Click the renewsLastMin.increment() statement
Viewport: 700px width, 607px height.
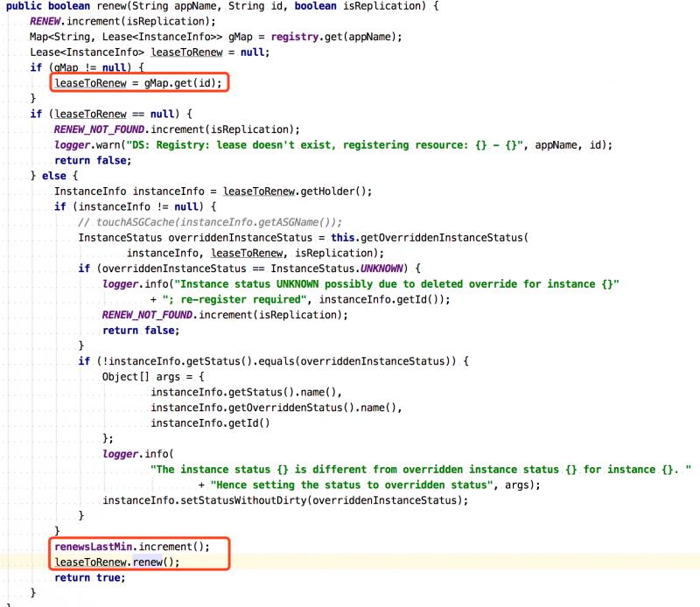pos(131,547)
